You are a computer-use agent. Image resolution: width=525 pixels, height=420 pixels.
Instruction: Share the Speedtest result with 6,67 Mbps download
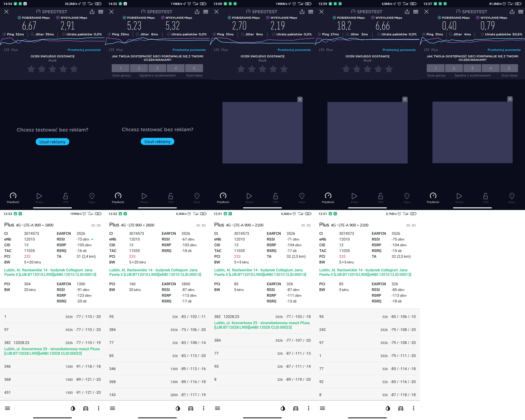92,12
